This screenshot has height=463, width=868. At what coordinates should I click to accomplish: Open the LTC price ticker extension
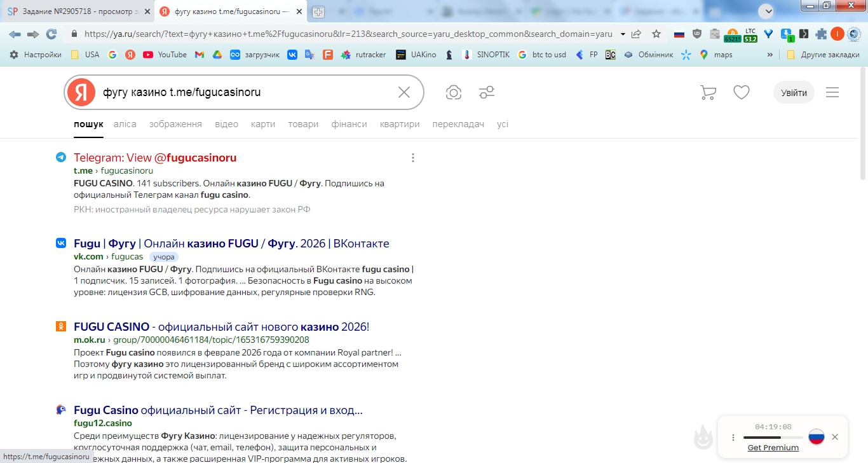pos(750,35)
